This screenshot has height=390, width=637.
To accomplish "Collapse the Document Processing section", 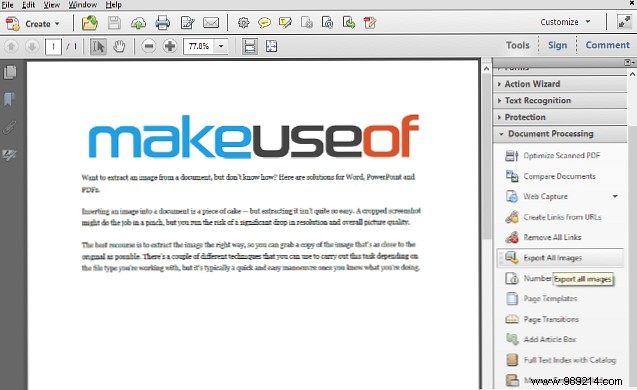I will click(x=560, y=134).
